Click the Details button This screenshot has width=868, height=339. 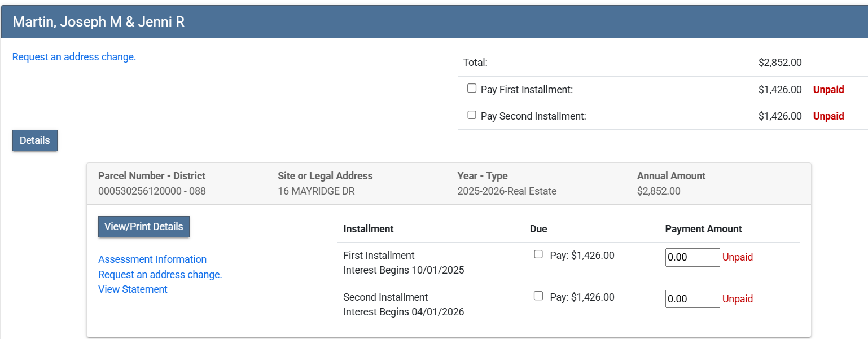coord(35,140)
